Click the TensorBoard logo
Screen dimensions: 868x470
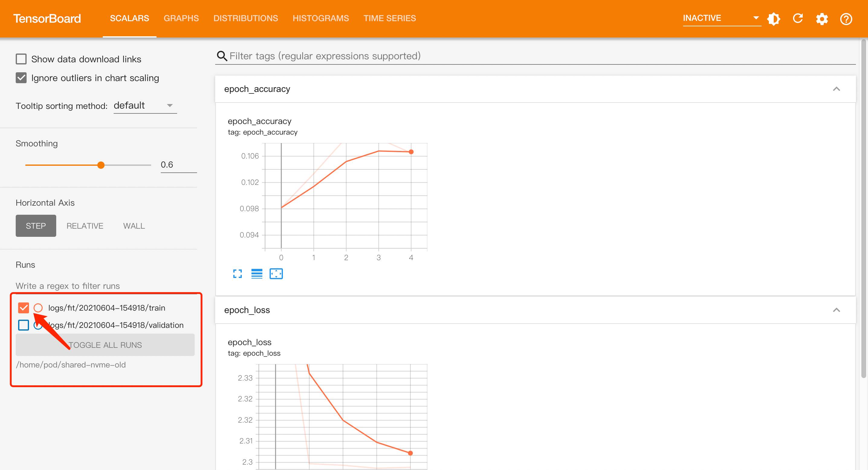point(47,18)
